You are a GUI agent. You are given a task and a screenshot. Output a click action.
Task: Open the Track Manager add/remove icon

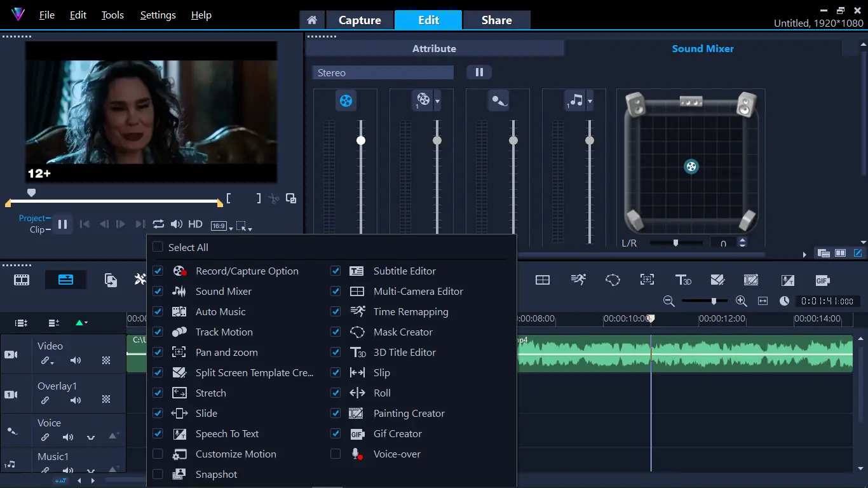tap(53, 323)
